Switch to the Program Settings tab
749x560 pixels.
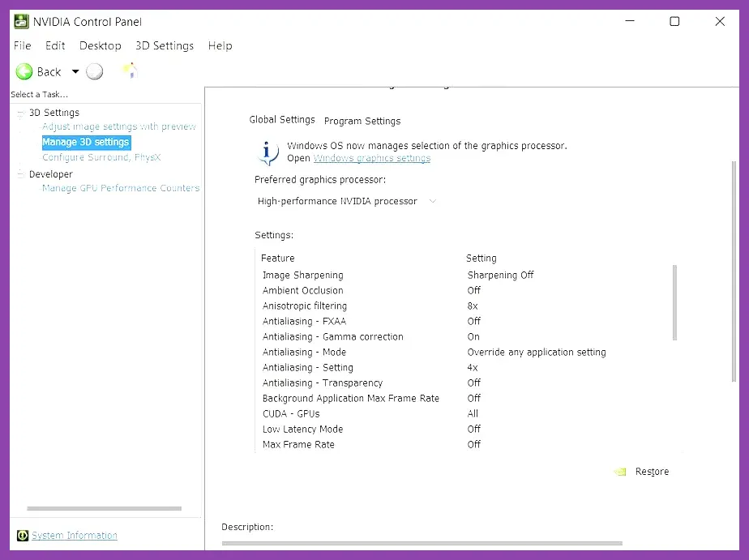(x=362, y=121)
